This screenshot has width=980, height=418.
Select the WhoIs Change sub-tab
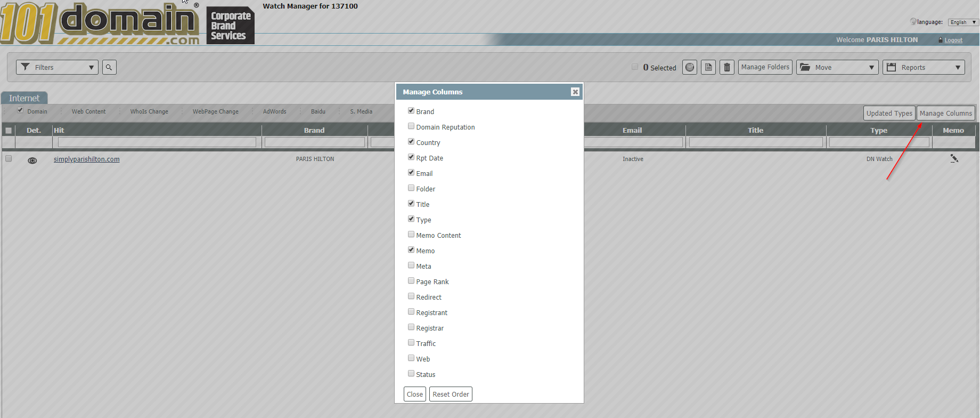[x=149, y=111]
